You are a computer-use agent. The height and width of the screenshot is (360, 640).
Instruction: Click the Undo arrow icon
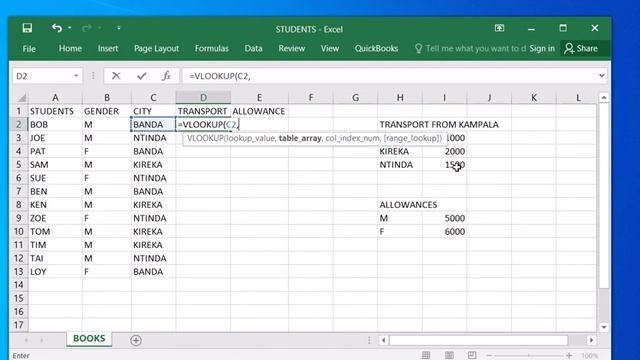point(57,28)
